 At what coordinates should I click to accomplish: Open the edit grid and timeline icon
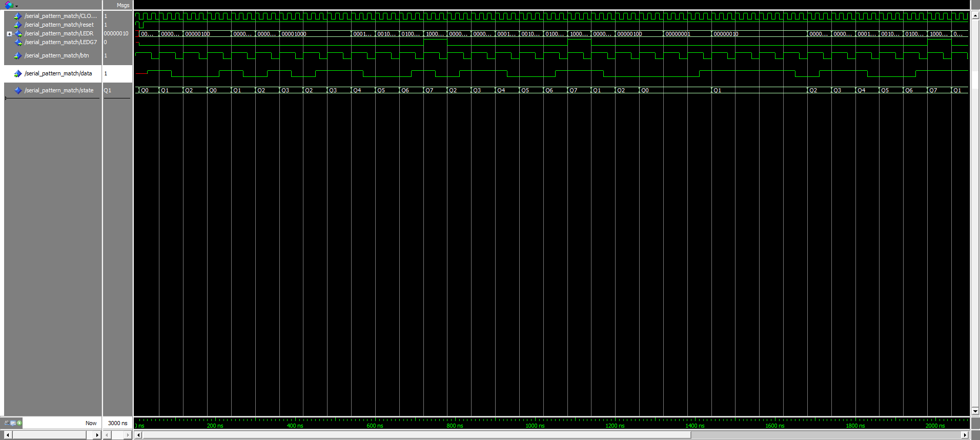pos(13,423)
